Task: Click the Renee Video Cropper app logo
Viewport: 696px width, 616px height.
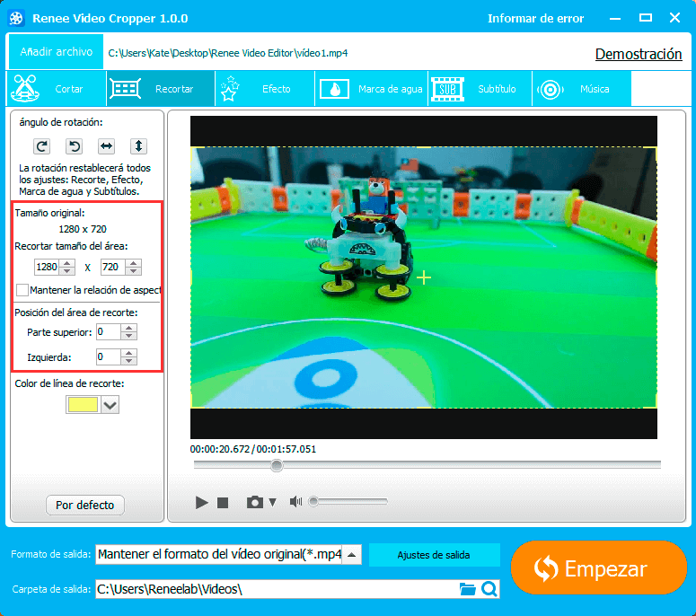Action: (x=16, y=18)
